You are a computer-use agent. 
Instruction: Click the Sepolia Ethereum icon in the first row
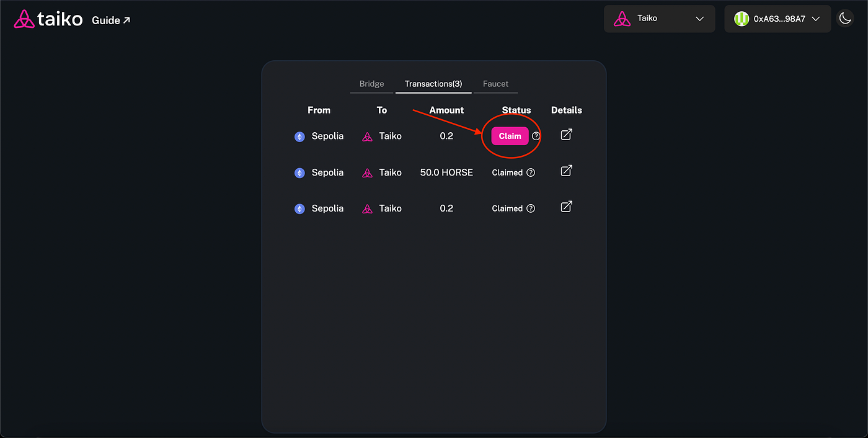tap(299, 136)
